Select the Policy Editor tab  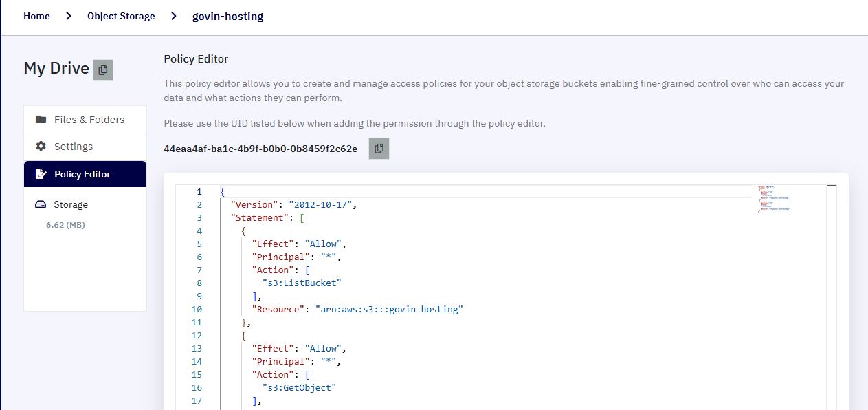pos(85,174)
